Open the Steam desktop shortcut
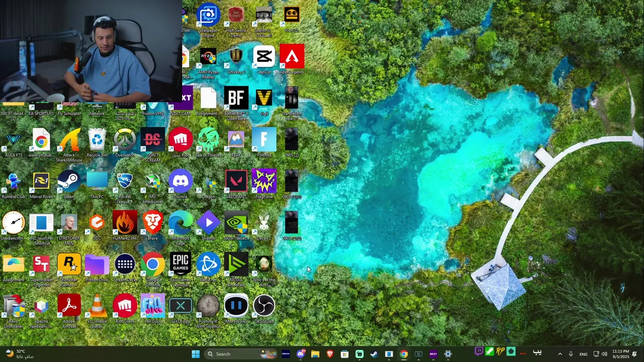Viewport: 644px width, 362px height. click(x=69, y=184)
